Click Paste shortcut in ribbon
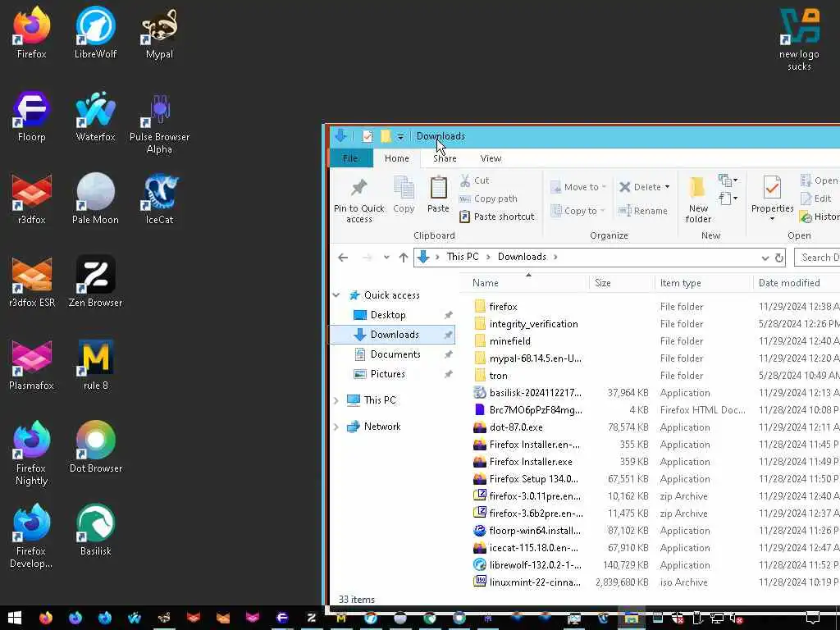The width and height of the screenshot is (840, 630). point(496,217)
